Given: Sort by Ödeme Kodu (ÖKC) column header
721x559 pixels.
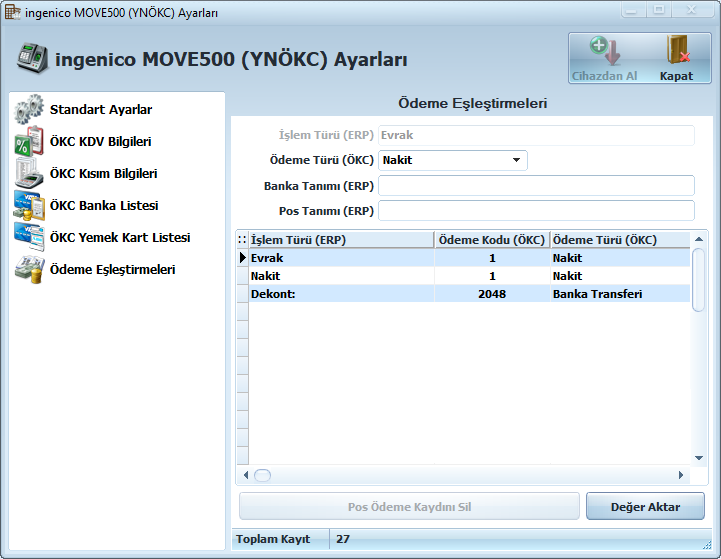Looking at the screenshot, I should click(492, 240).
